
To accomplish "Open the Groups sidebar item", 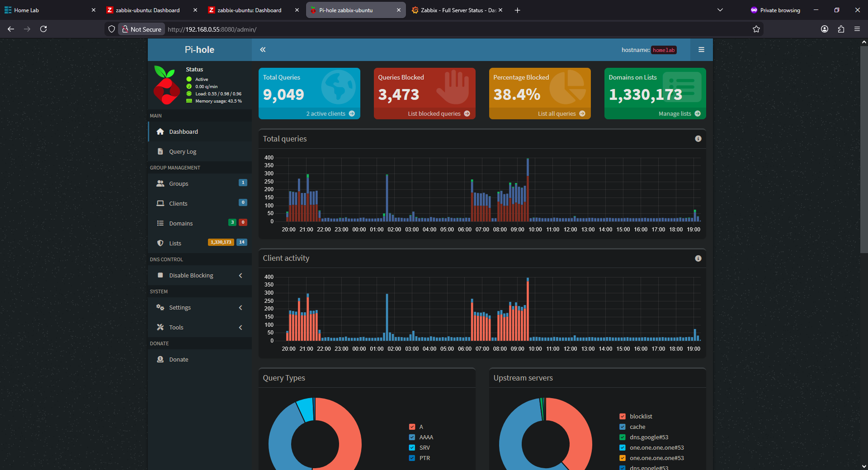I will (200, 183).
